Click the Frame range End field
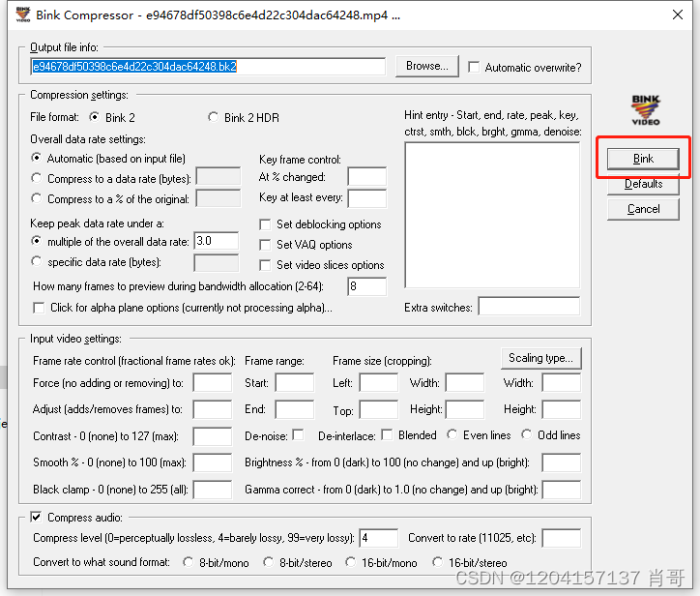The image size is (700, 596). pyautogui.click(x=295, y=409)
